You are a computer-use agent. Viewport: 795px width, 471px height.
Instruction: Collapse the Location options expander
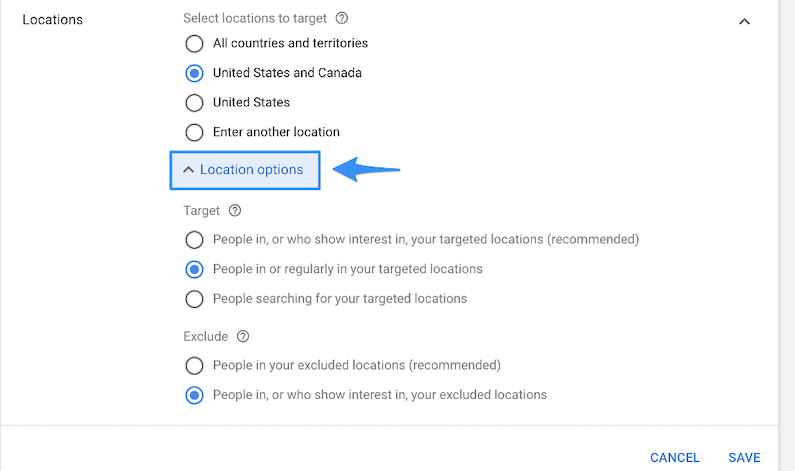pos(245,170)
